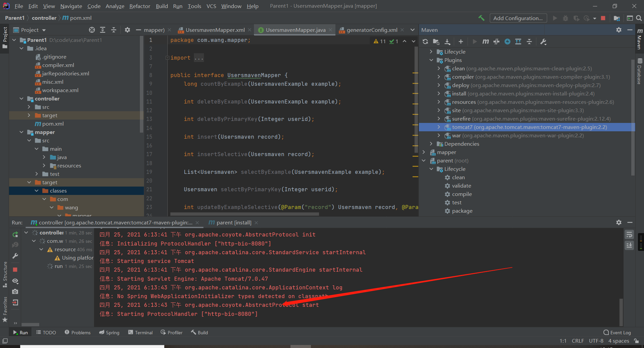Click the editor horizontal scrollbar
The width and height of the screenshot is (644, 348).
[x=245, y=214]
